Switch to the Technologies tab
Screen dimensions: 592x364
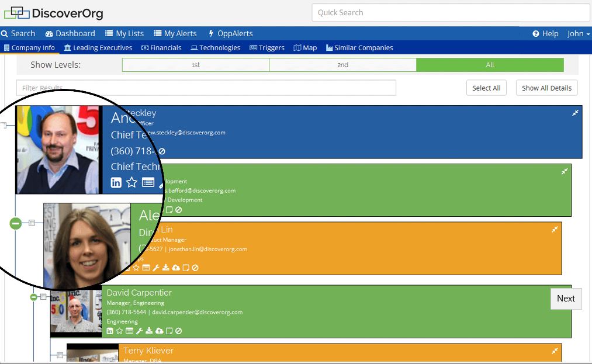[x=215, y=47]
